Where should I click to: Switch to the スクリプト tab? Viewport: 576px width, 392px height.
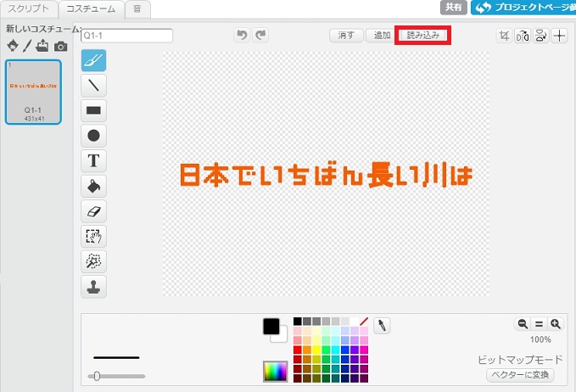pos(29,8)
